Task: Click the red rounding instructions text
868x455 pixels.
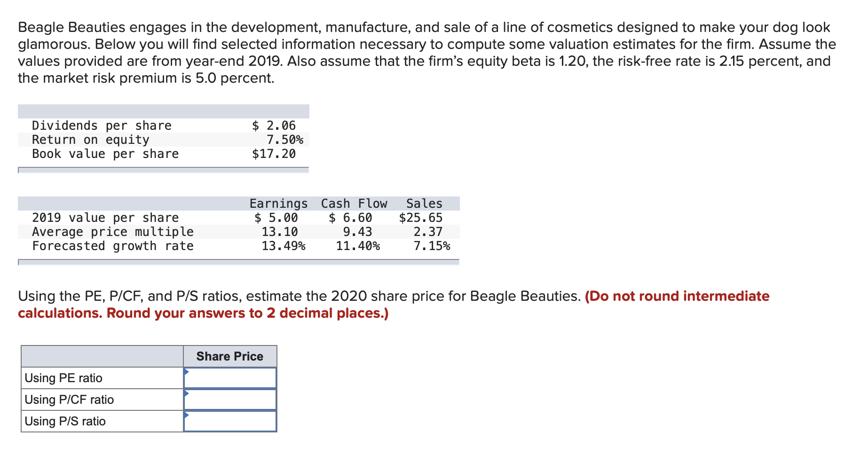Action: click(394, 305)
